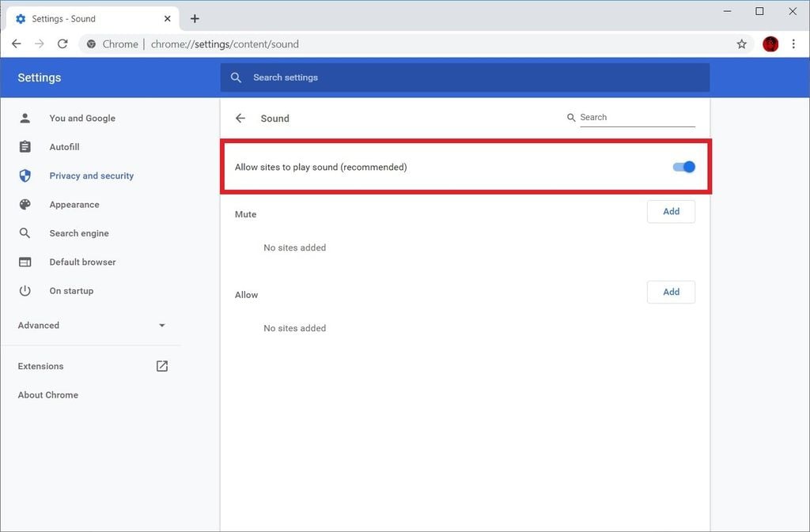The image size is (810, 532).
Task: Click the Allow section label
Action: 246,295
